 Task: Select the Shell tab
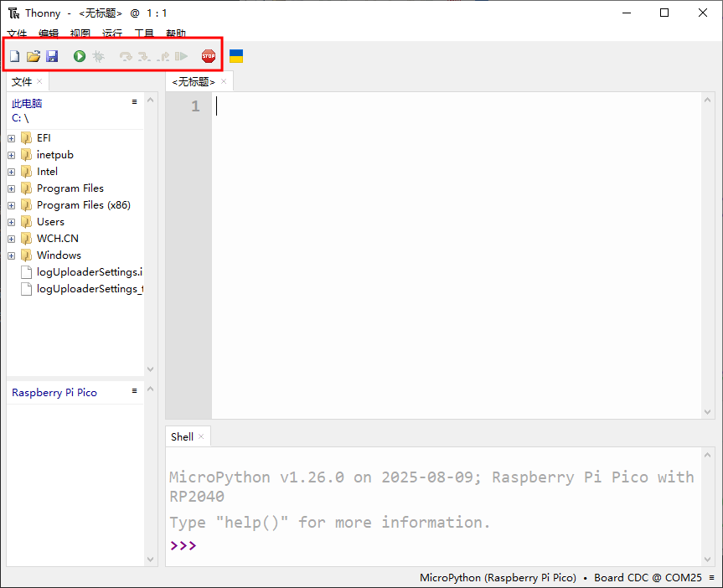point(182,436)
